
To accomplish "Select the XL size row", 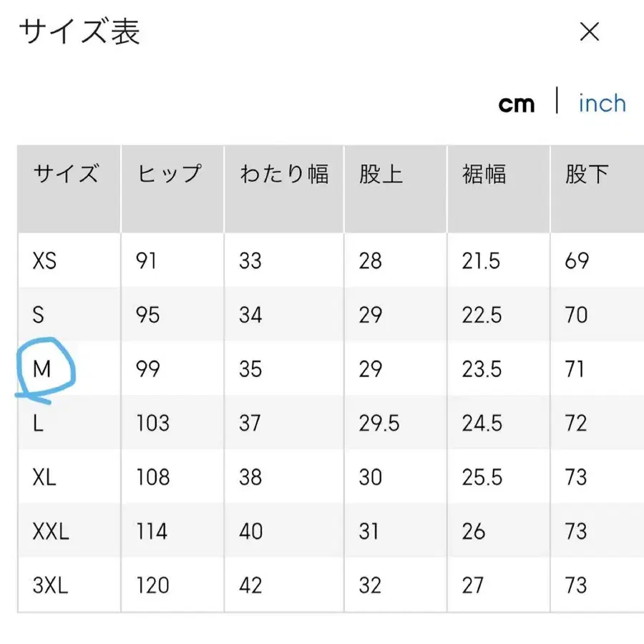I will 44,477.
